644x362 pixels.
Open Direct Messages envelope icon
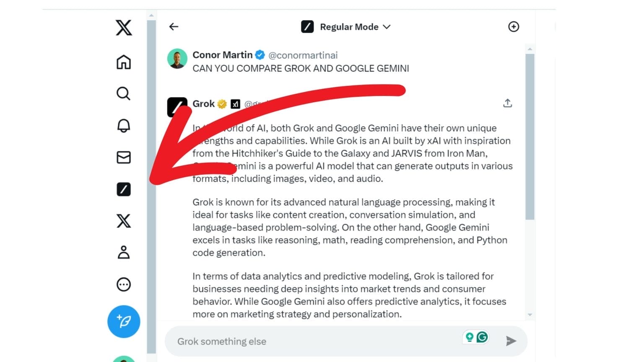coord(123,158)
